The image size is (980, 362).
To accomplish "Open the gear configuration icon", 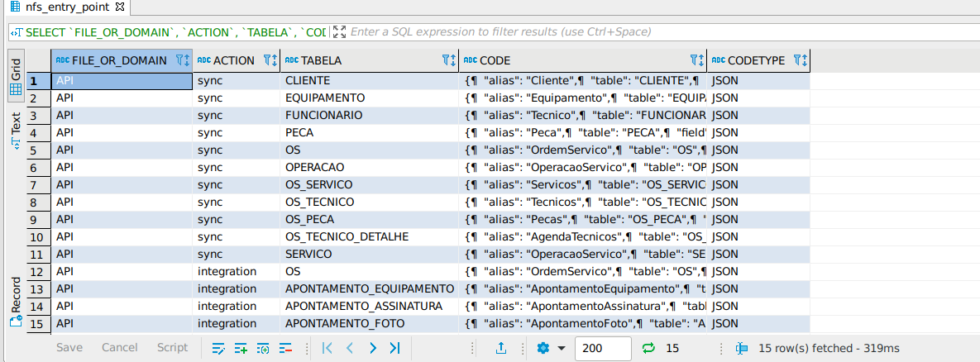I will 543,348.
